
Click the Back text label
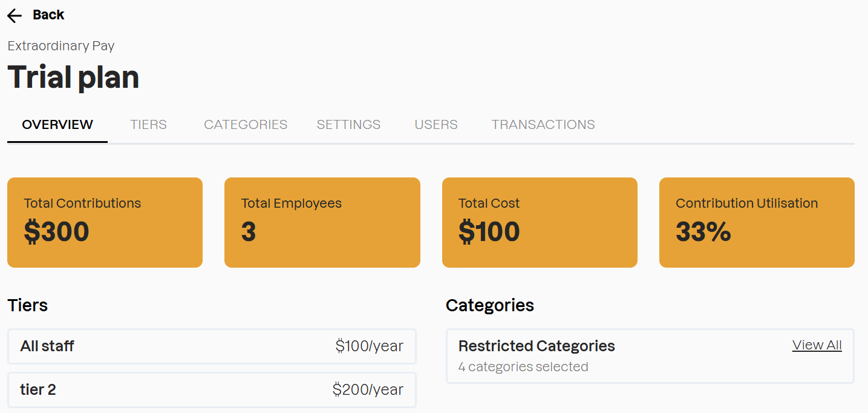(48, 15)
